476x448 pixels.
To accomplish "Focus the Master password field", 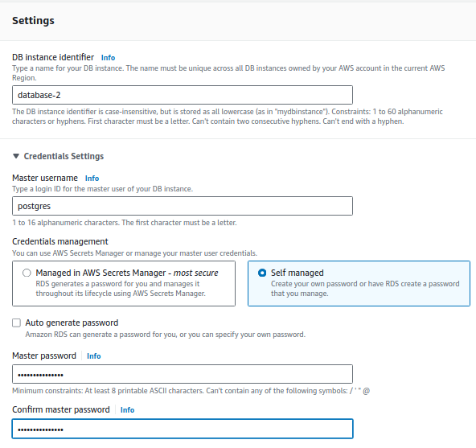I will tap(183, 374).
